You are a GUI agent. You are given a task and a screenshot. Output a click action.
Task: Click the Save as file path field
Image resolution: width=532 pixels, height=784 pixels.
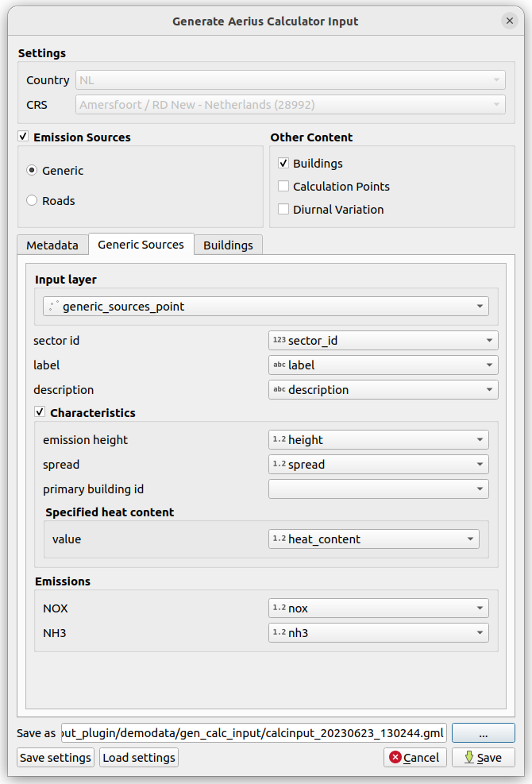(254, 732)
